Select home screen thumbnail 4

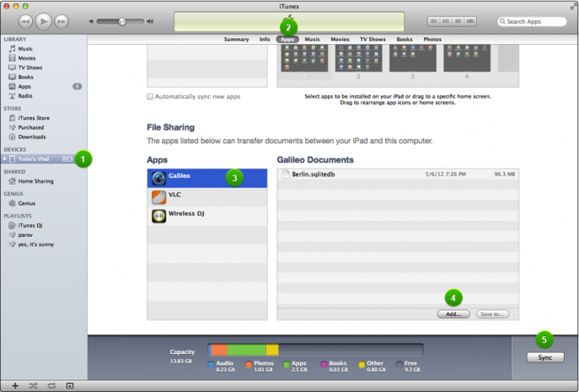467,58
